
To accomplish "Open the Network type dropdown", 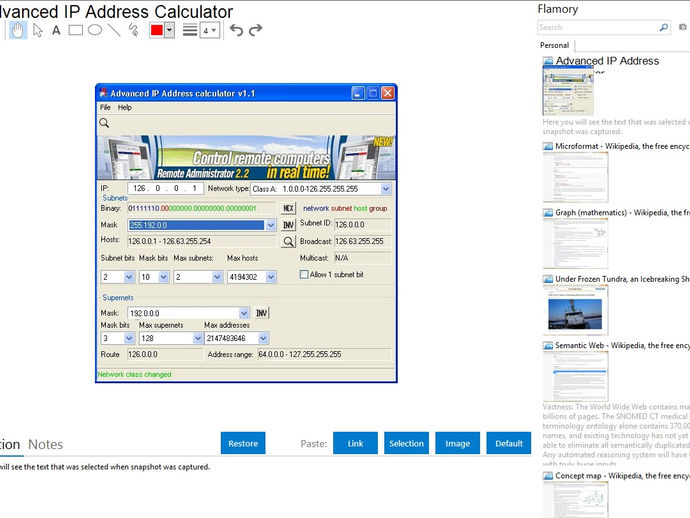I will tap(385, 189).
